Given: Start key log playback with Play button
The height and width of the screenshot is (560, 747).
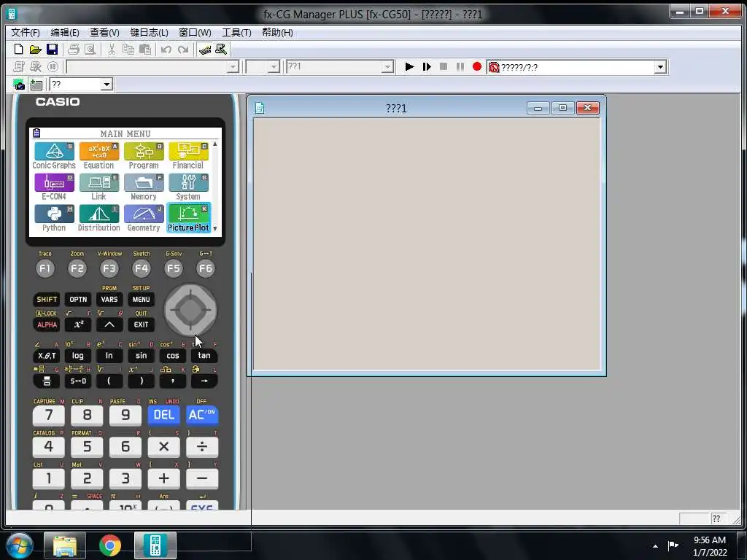Looking at the screenshot, I should click(409, 66).
